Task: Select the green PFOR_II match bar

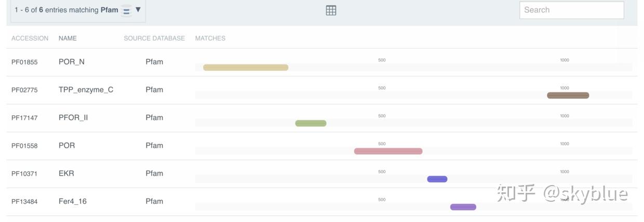Action: pos(311,123)
